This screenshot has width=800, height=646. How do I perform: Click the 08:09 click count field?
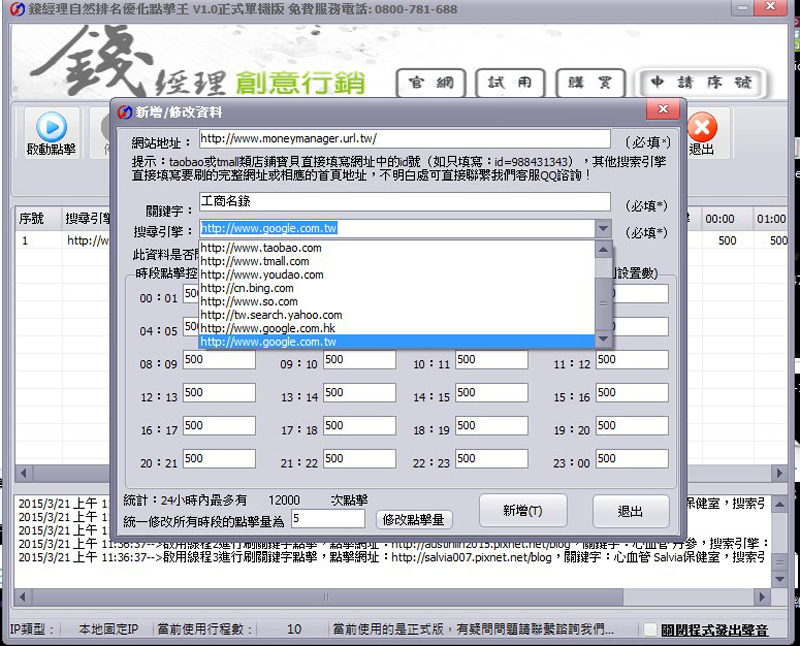(219, 360)
